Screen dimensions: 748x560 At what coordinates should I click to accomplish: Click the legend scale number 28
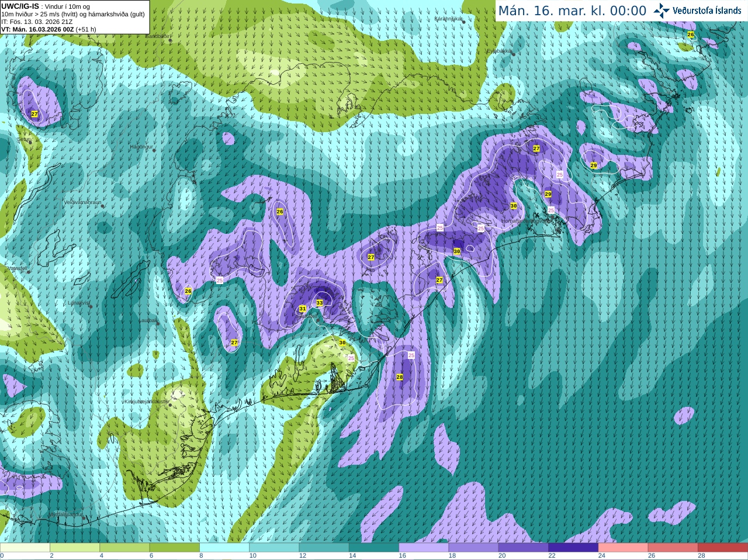tap(701, 556)
